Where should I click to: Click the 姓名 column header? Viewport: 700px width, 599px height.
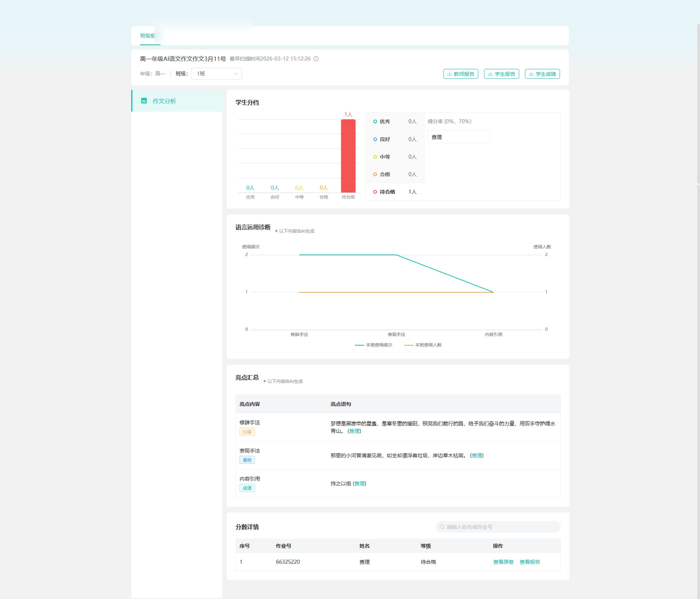tap(364, 546)
